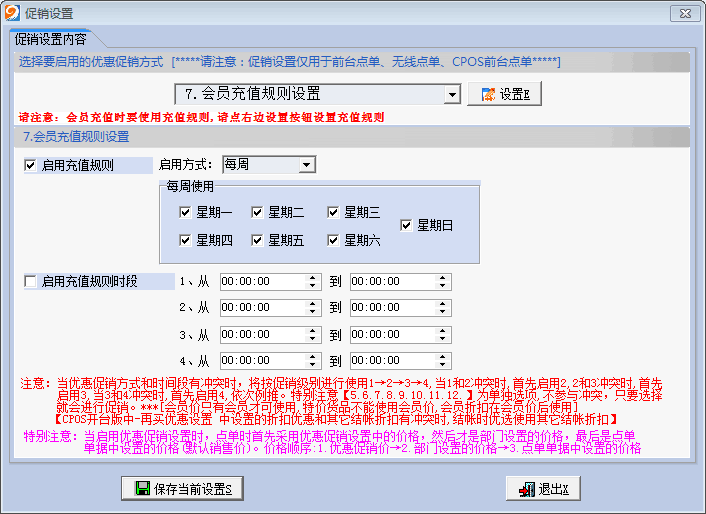
Task: Toggle the 启用充值规则 checkbox
Action: [x=30, y=165]
